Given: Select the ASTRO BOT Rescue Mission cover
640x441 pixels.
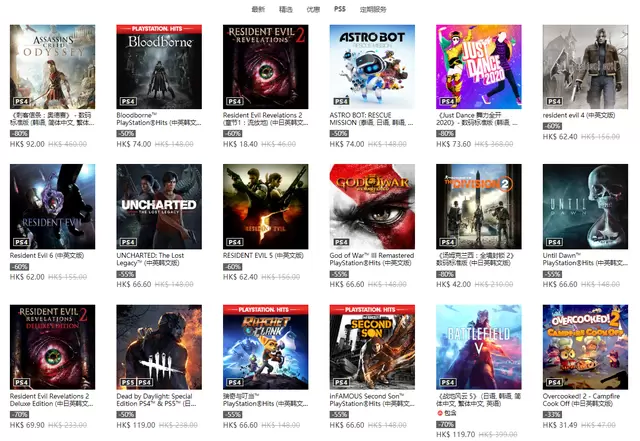Looking at the screenshot, I should coord(372,67).
